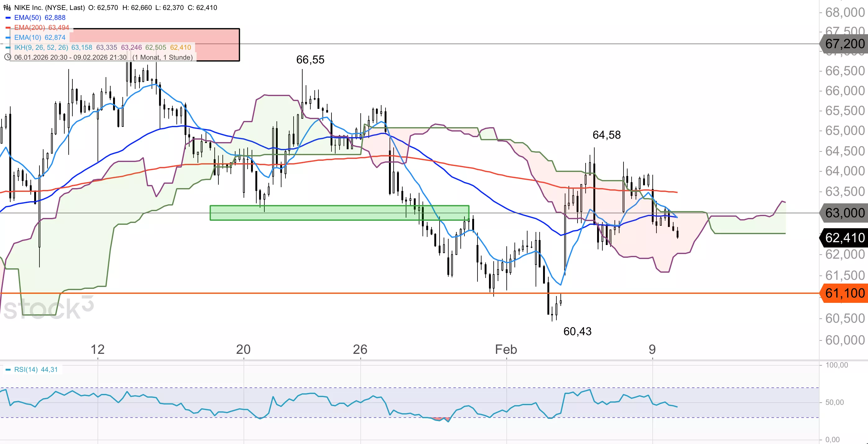The height and width of the screenshot is (444, 868).
Task: Select the orange 61,100 price tag
Action: click(844, 293)
